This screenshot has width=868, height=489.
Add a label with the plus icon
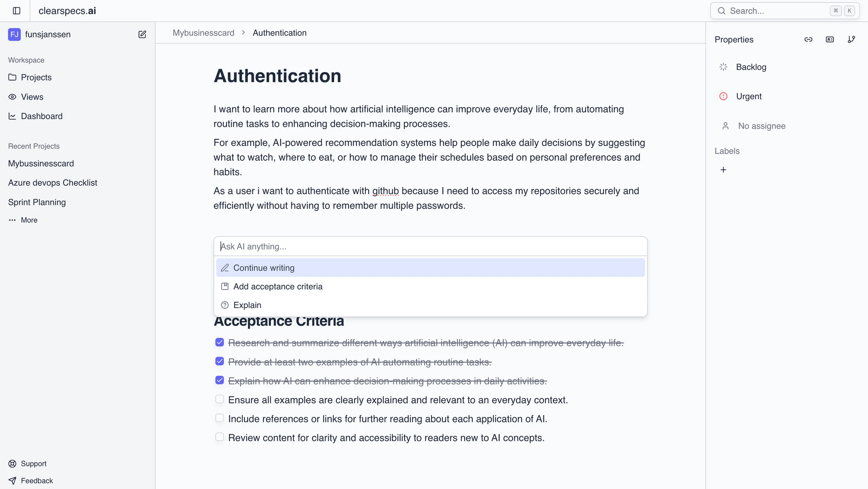click(x=723, y=170)
